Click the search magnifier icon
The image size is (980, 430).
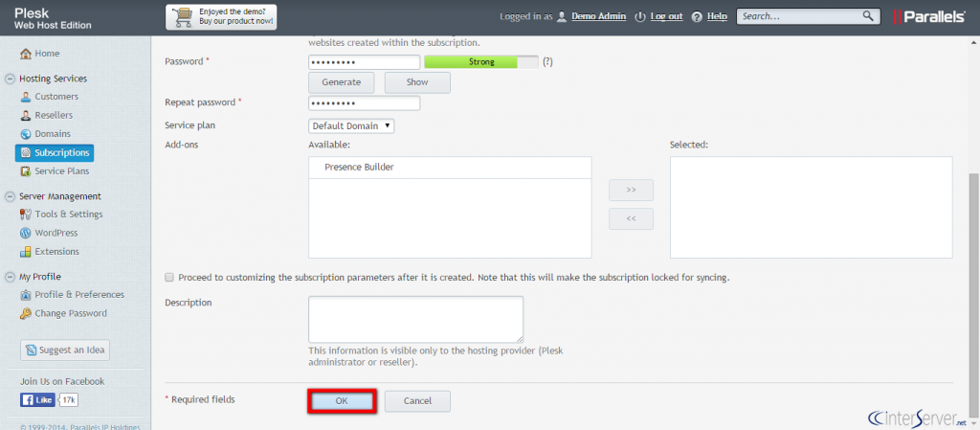click(x=868, y=16)
